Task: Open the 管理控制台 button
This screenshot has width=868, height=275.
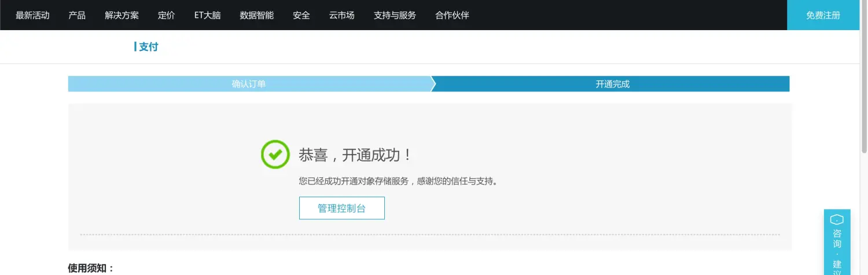Action: tap(341, 208)
